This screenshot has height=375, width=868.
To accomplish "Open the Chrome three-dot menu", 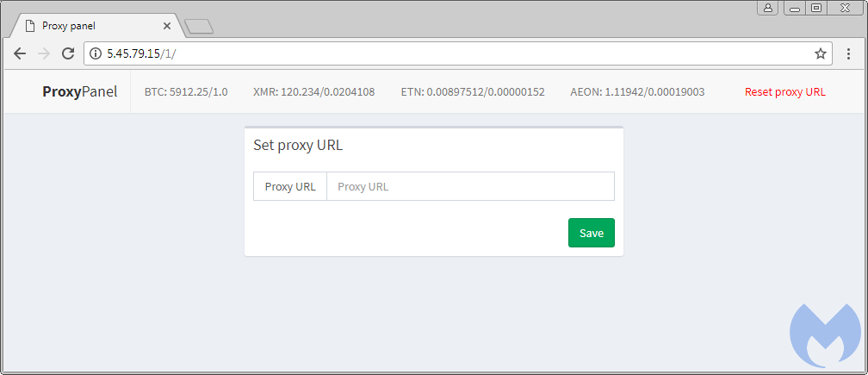I will click(848, 53).
